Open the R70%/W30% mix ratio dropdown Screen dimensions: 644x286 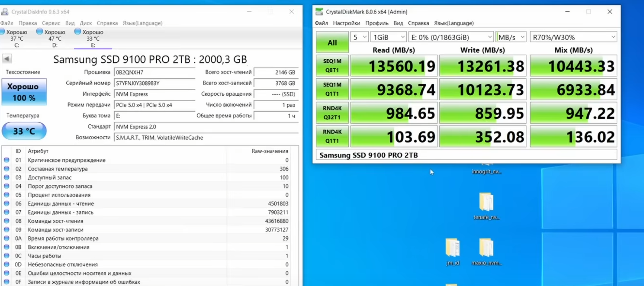(573, 37)
